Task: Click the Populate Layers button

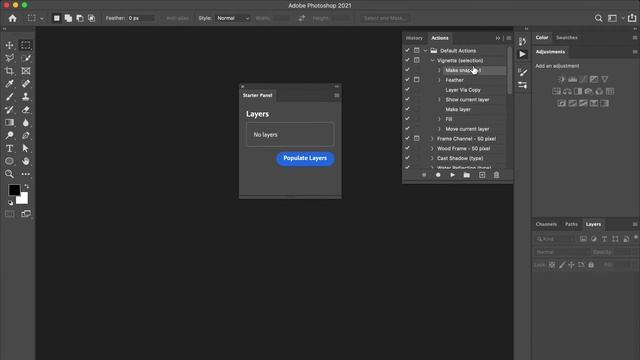Action: 305,158
